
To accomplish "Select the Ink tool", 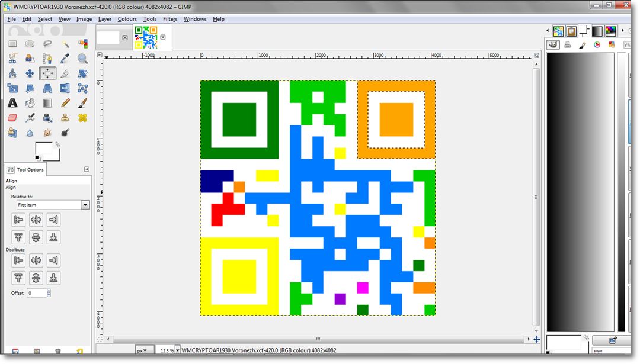I will click(47, 118).
